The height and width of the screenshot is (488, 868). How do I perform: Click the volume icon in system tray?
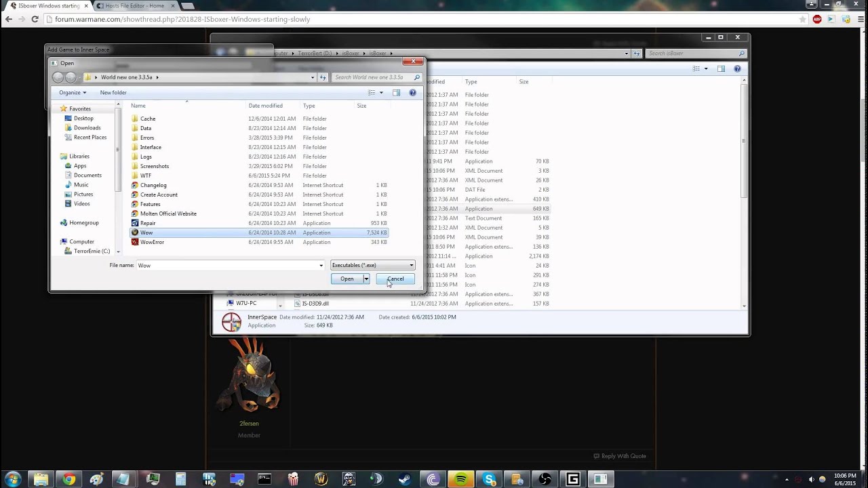point(811,479)
